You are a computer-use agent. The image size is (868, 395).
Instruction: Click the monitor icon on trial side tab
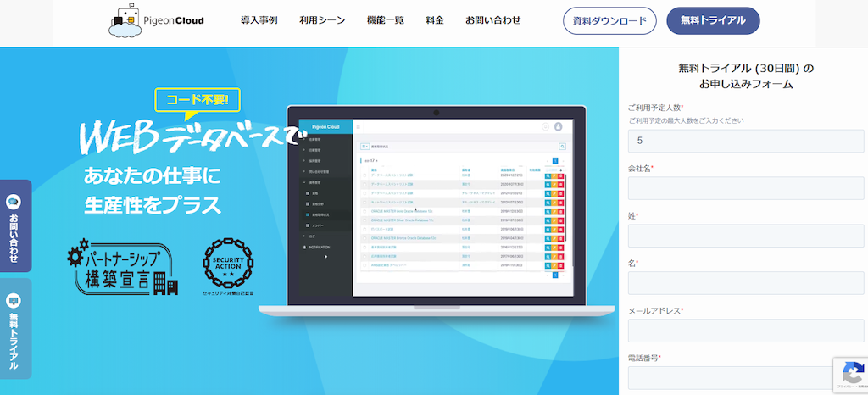click(x=14, y=301)
